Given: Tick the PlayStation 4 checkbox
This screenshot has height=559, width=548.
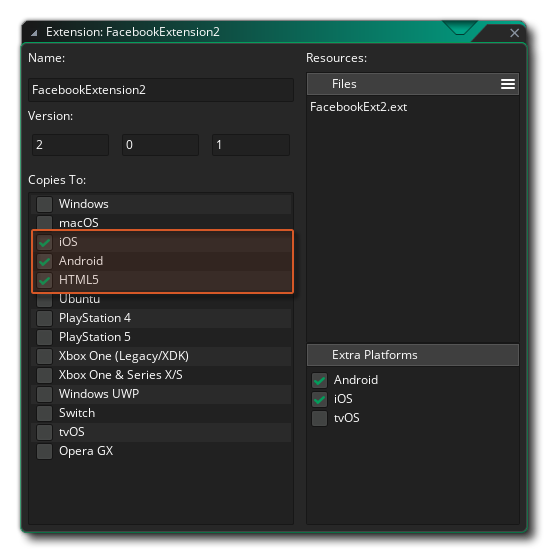Looking at the screenshot, I should pos(45,318).
